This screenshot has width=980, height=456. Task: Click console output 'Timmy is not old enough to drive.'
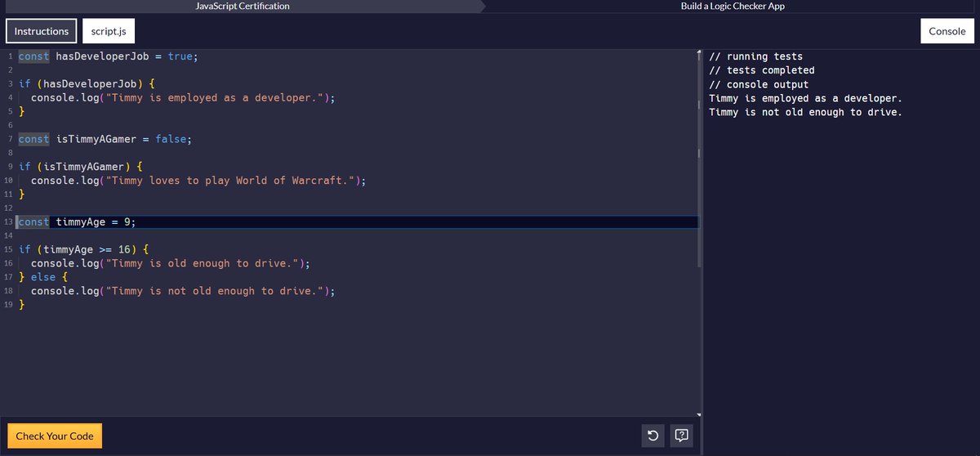coord(805,112)
